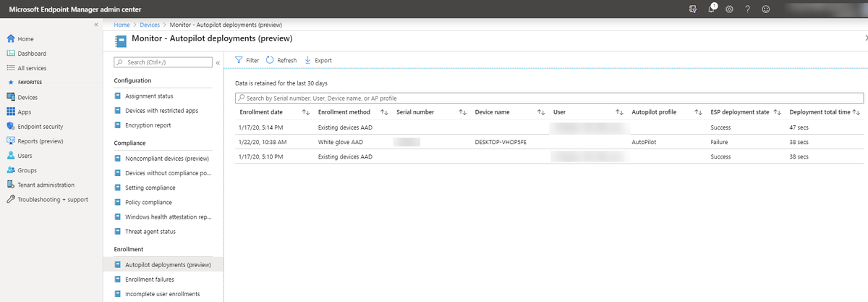868x302 pixels.
Task: Open the portal directory and subscription icon
Action: (x=694, y=9)
